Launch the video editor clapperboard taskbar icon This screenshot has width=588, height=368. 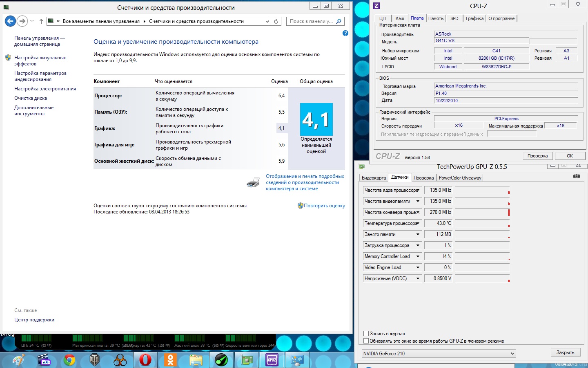tap(44, 360)
